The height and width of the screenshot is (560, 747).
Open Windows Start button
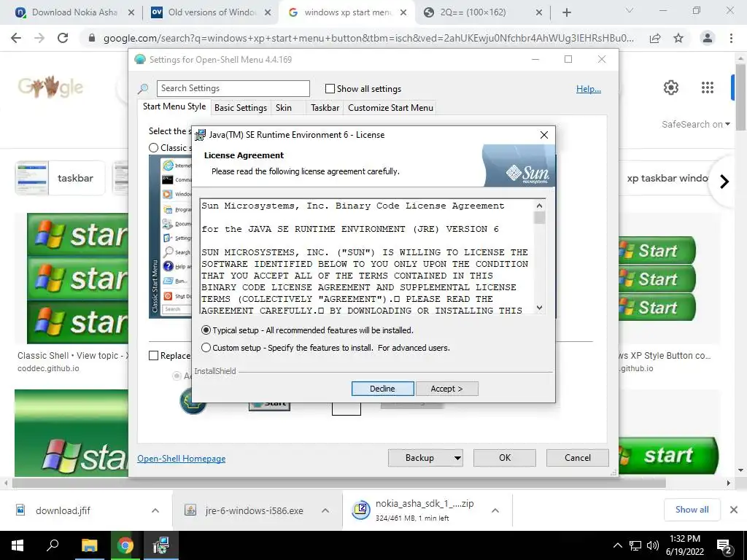coord(18,545)
